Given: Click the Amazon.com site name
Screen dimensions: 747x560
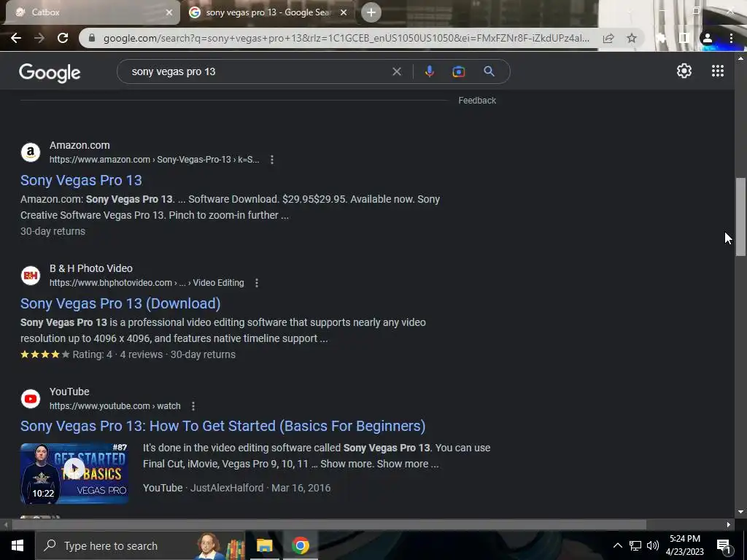Looking at the screenshot, I should [x=80, y=145].
